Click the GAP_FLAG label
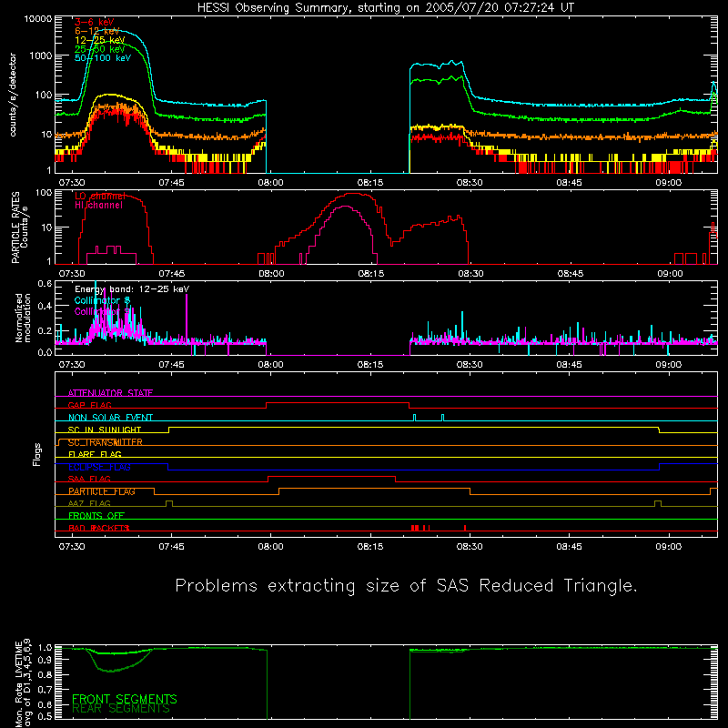The image size is (728, 728). pyautogui.click(x=89, y=405)
